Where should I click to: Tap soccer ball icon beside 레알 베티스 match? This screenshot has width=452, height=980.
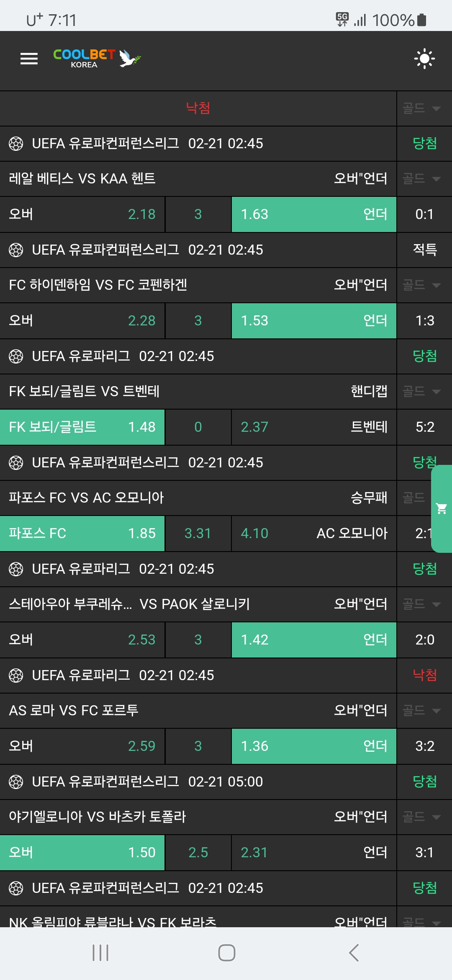pyautogui.click(x=16, y=144)
